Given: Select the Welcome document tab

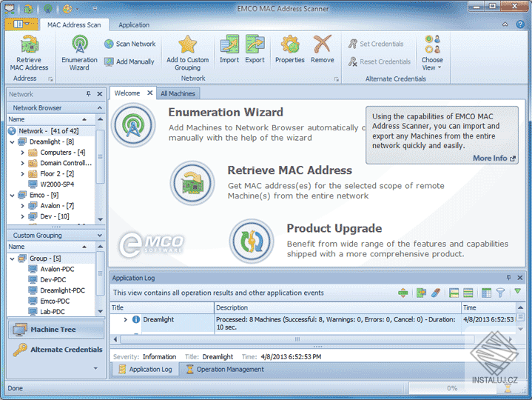Looking at the screenshot, I should tap(127, 93).
